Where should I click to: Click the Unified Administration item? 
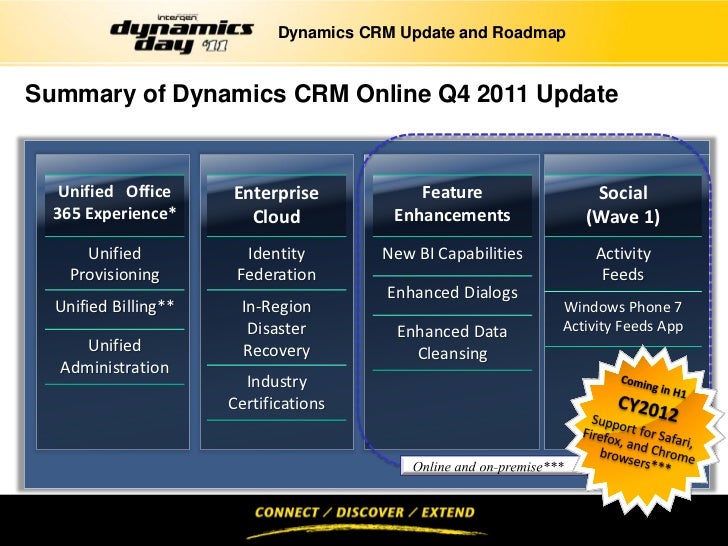pyautogui.click(x=115, y=357)
